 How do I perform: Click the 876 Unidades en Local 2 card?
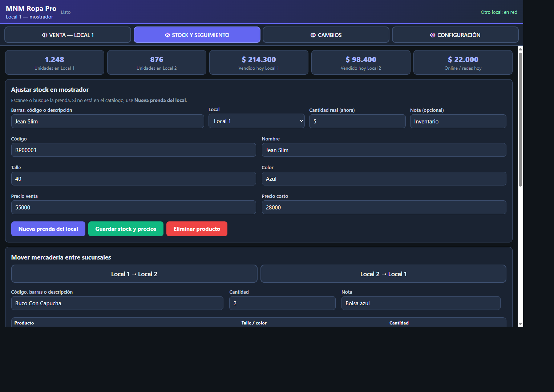157,62
